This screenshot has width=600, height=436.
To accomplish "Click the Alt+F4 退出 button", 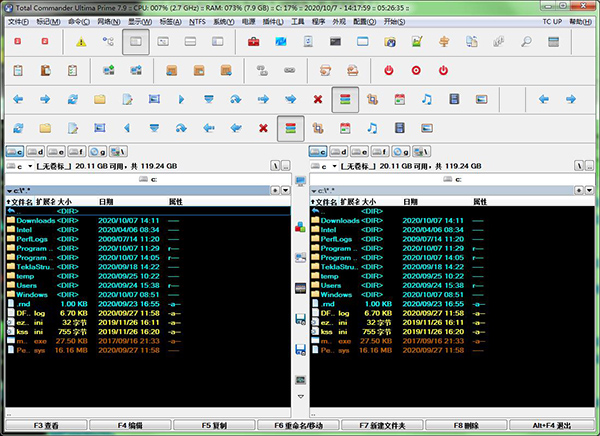I will (551, 425).
